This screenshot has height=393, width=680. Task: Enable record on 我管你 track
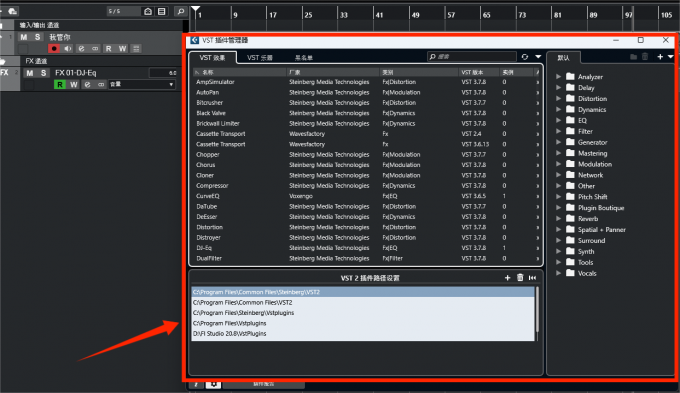coord(54,49)
